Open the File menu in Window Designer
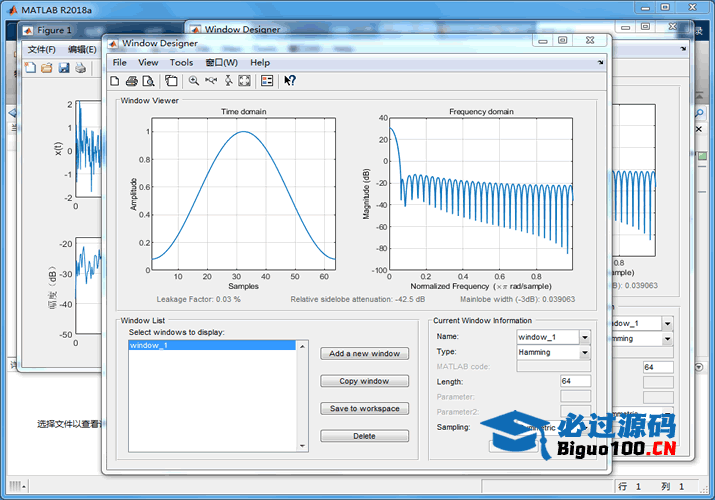This screenshot has height=500, width=715. (x=119, y=62)
